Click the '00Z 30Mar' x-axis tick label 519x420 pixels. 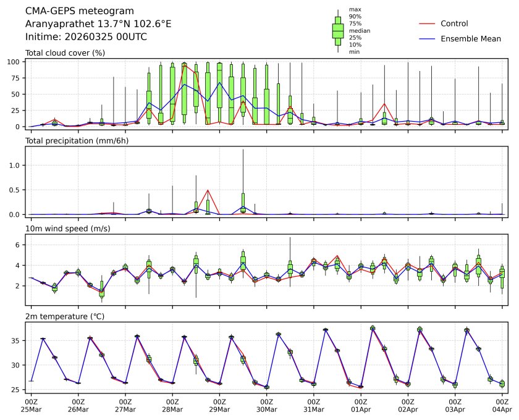coord(266,405)
